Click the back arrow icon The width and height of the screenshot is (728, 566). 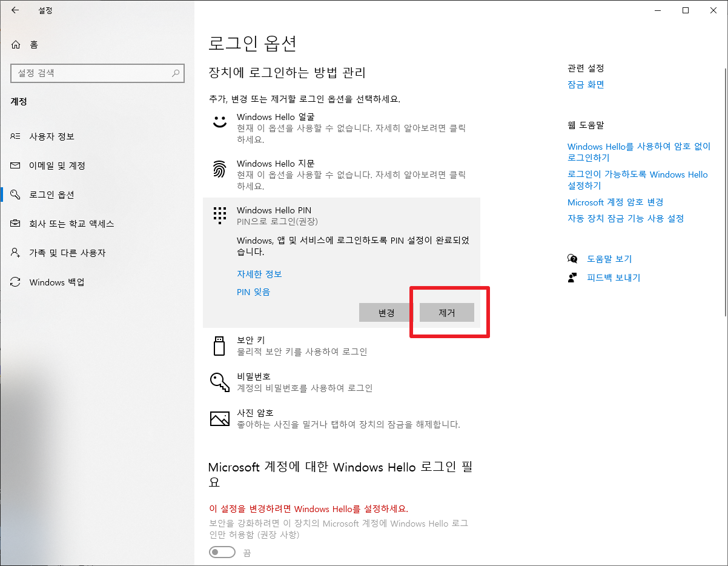[x=15, y=10]
